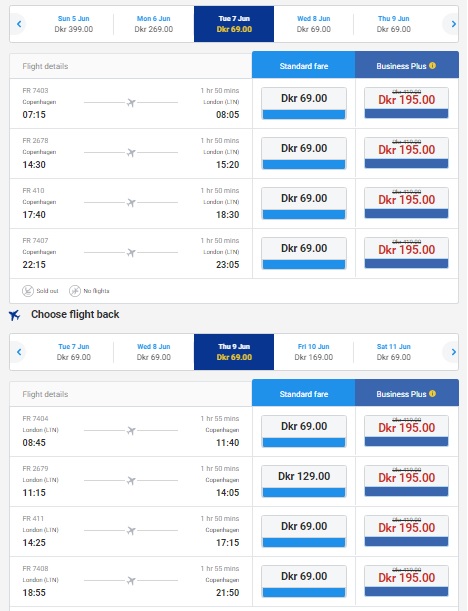
Task: Select Sat 11 Jun return date tab
Action: (x=394, y=352)
